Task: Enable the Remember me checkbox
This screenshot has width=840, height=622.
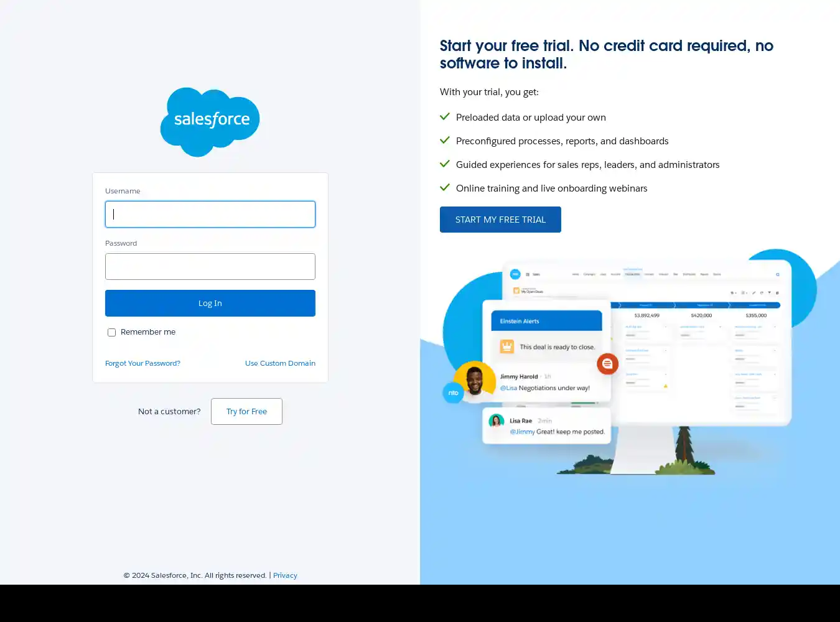Action: pos(111,332)
